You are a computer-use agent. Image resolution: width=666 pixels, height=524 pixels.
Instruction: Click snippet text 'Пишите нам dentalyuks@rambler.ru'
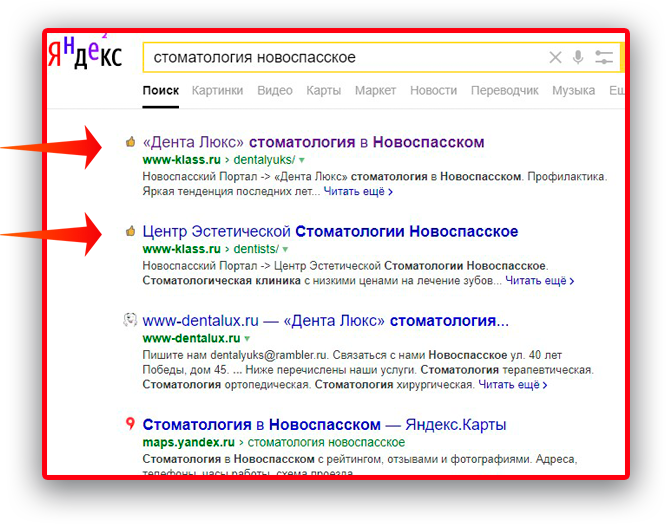235,355
